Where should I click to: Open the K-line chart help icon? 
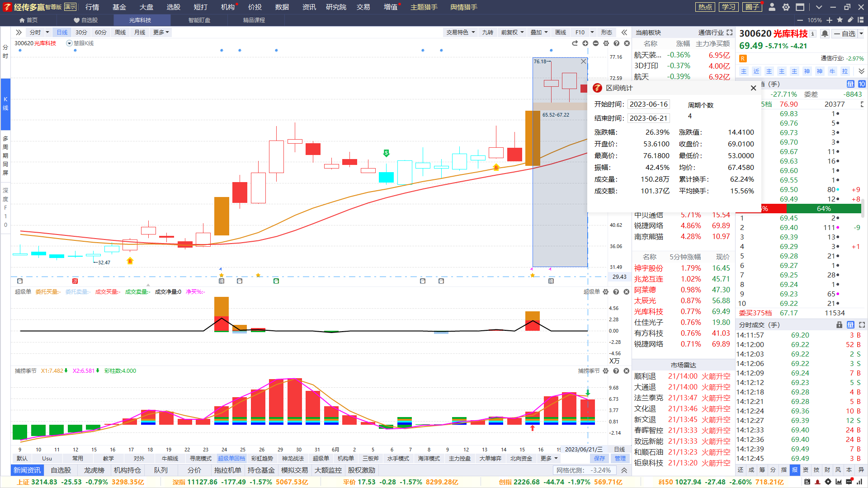coord(617,43)
